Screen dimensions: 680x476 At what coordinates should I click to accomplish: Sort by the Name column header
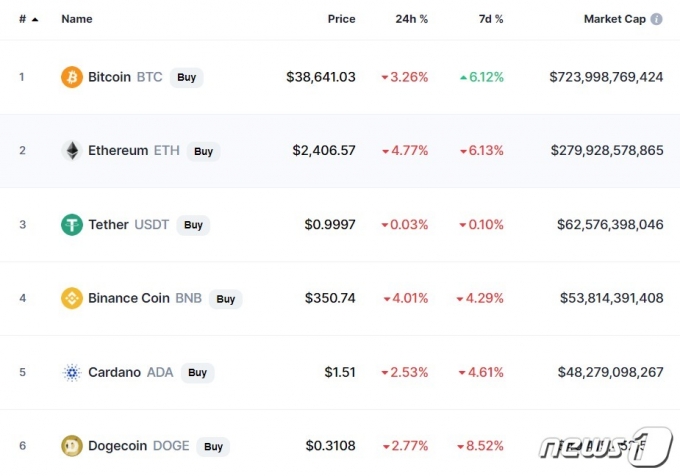pos(77,19)
